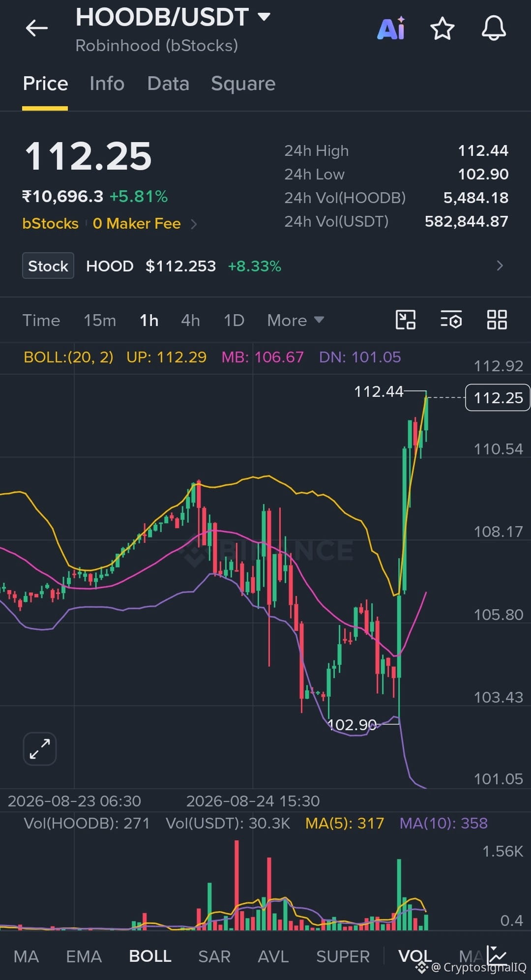The width and height of the screenshot is (531, 980).
Task: Switch to the Square tab
Action: click(243, 84)
